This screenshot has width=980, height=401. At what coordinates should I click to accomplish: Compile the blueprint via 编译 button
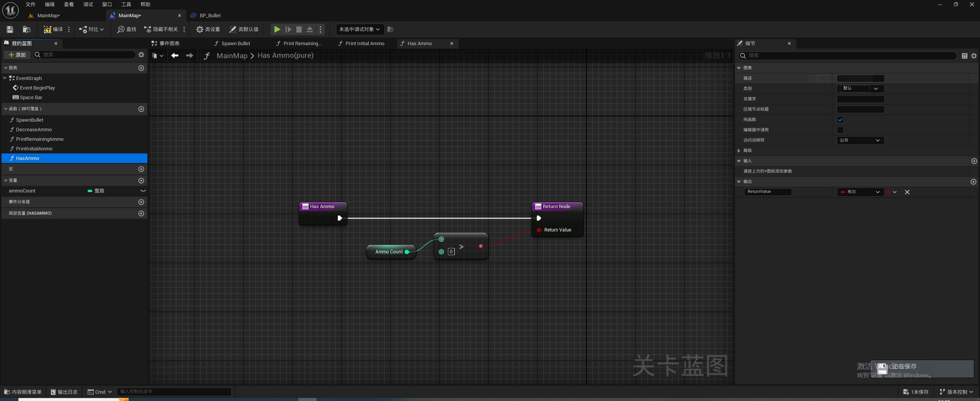pyautogui.click(x=53, y=29)
